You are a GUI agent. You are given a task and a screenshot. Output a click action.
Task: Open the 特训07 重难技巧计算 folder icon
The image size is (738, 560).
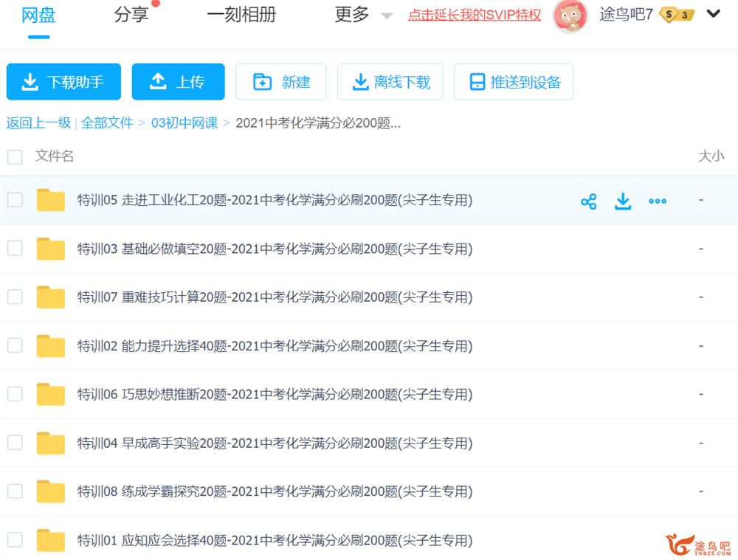point(51,297)
